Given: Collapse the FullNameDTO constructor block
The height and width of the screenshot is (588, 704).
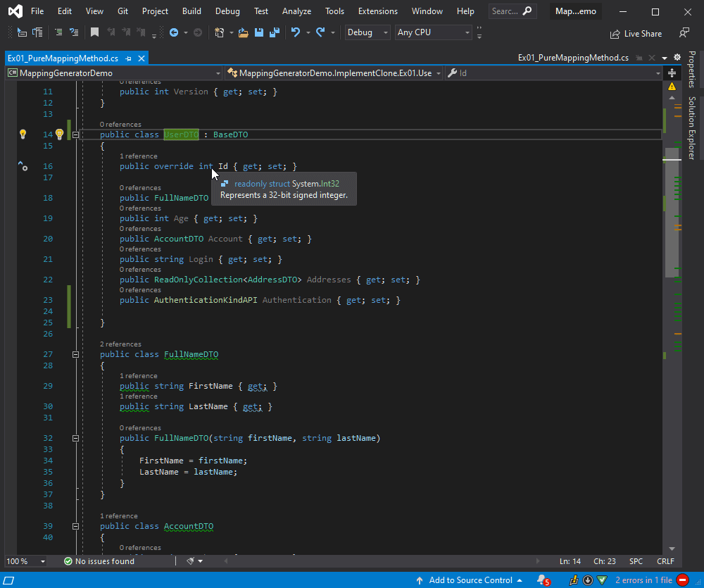Looking at the screenshot, I should point(76,438).
